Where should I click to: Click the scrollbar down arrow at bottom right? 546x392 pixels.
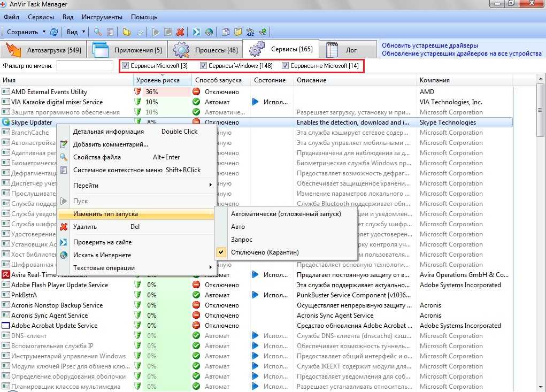point(540,387)
